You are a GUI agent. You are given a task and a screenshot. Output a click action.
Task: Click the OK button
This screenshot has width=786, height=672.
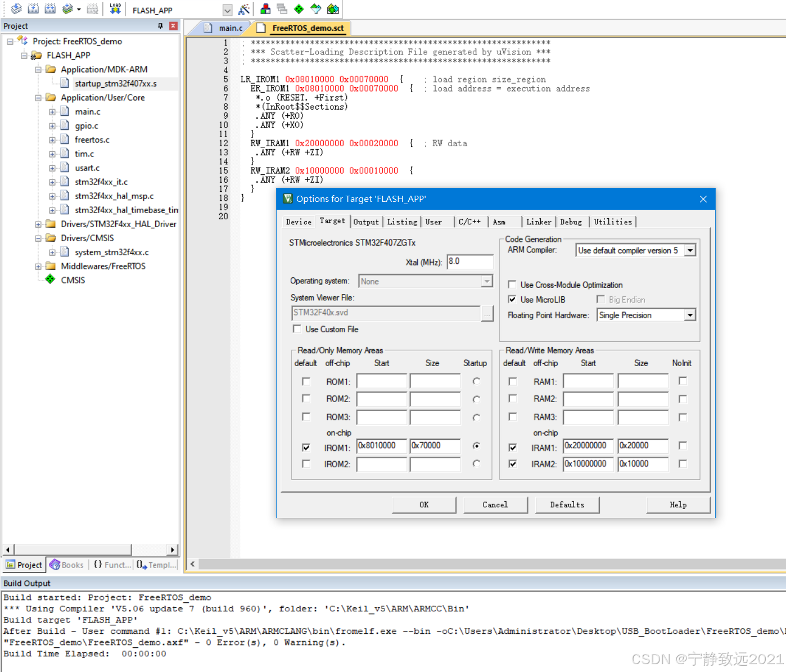(424, 505)
